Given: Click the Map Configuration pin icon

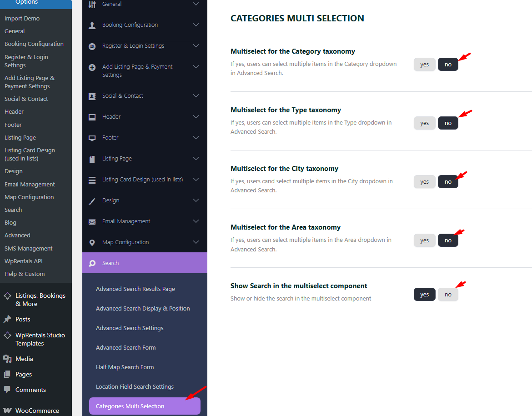Looking at the screenshot, I should tap(92, 242).
